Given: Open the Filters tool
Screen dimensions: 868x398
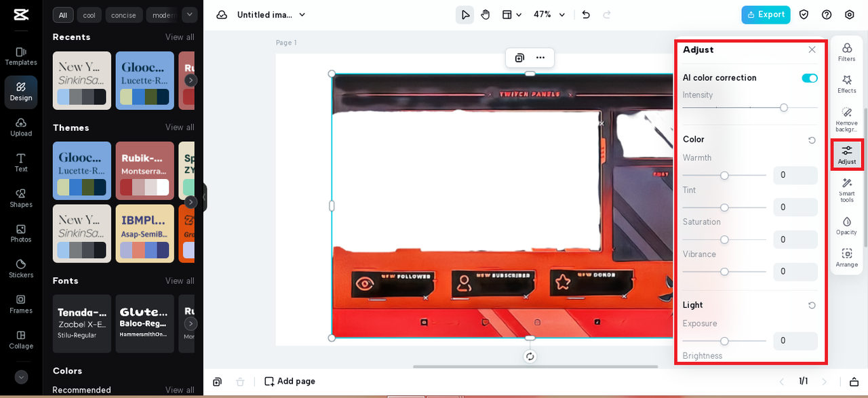Looking at the screenshot, I should pos(847,52).
